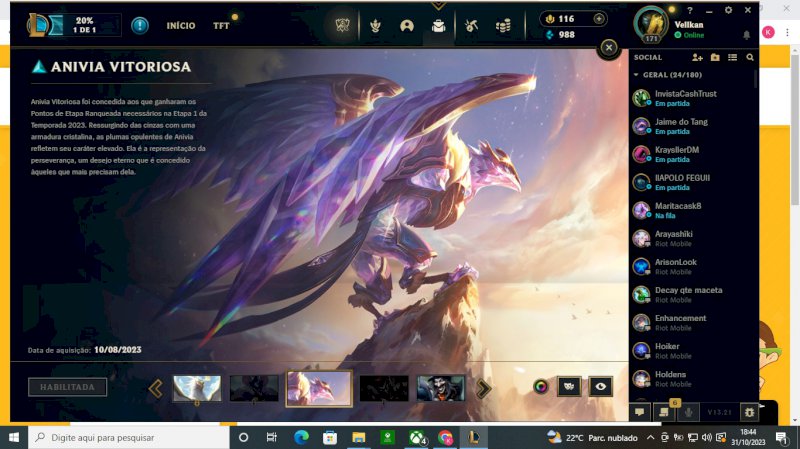Image resolution: width=800 pixels, height=449 pixels.
Task: Open the chromas color wheel
Action: click(541, 387)
